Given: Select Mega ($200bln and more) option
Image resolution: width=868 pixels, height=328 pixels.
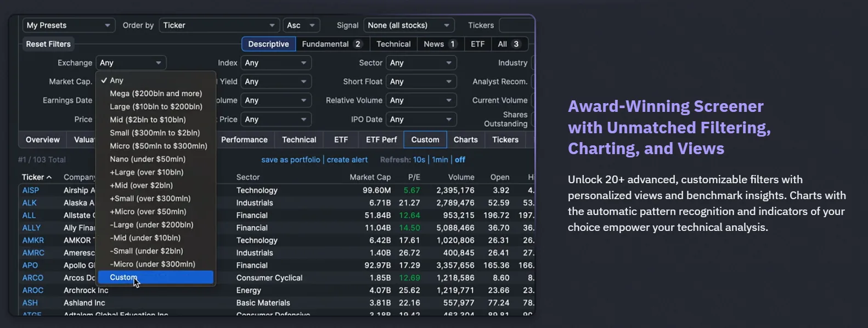Looking at the screenshot, I should [156, 93].
